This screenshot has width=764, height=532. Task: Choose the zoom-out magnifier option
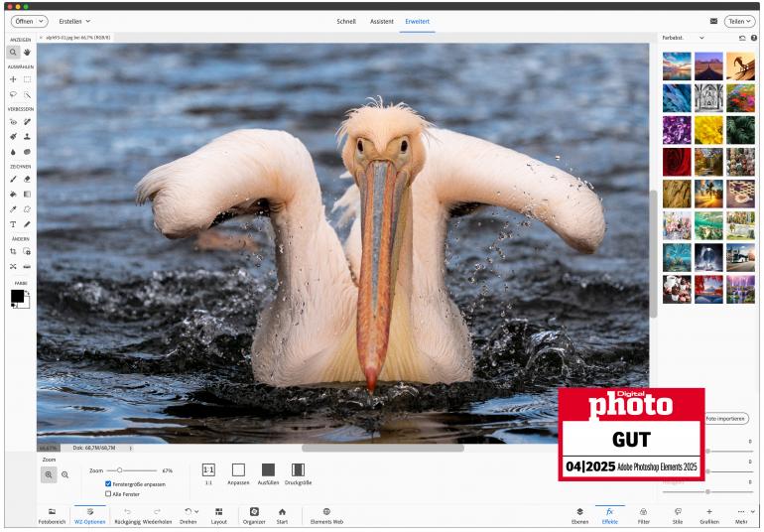[64, 474]
